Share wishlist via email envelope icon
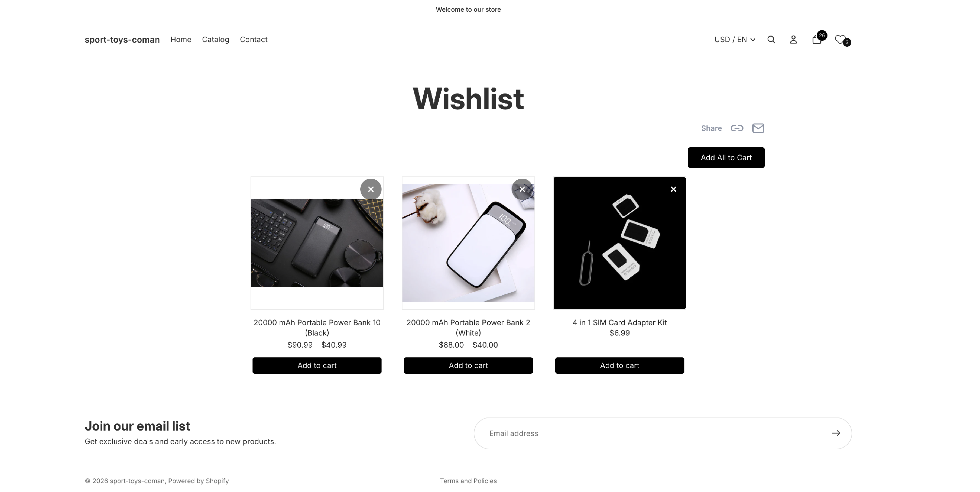Viewport: 980px width, 492px height. [758, 128]
